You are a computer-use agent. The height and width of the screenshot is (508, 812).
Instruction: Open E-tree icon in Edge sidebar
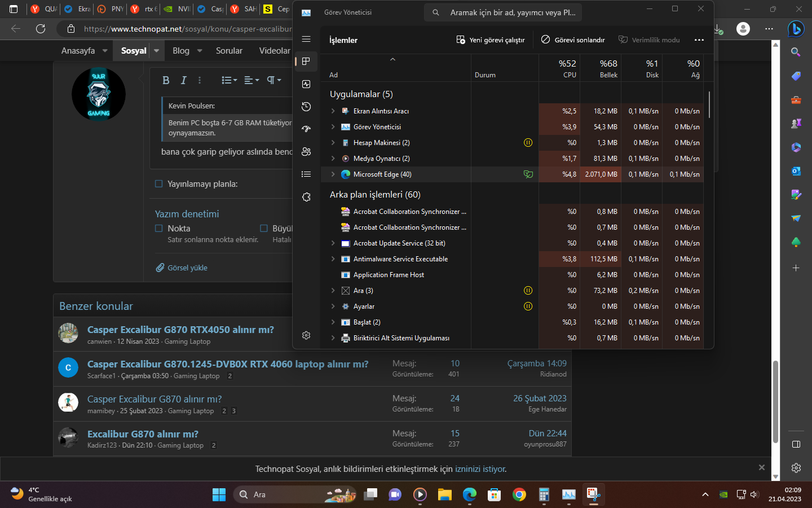pyautogui.click(x=796, y=242)
